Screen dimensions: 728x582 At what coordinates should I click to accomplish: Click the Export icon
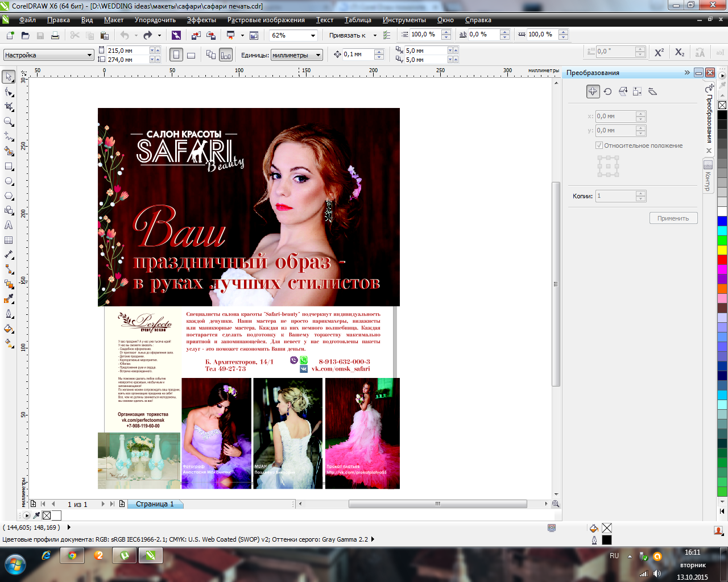pos(211,35)
